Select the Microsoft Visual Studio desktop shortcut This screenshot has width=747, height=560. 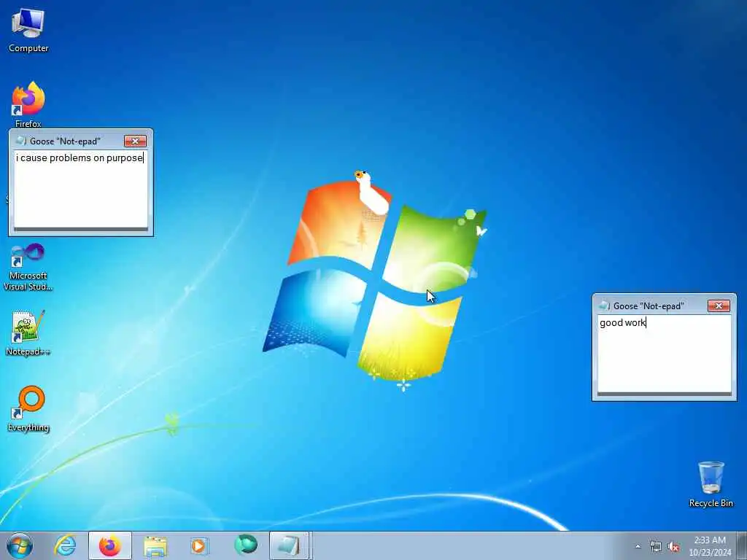28,268
